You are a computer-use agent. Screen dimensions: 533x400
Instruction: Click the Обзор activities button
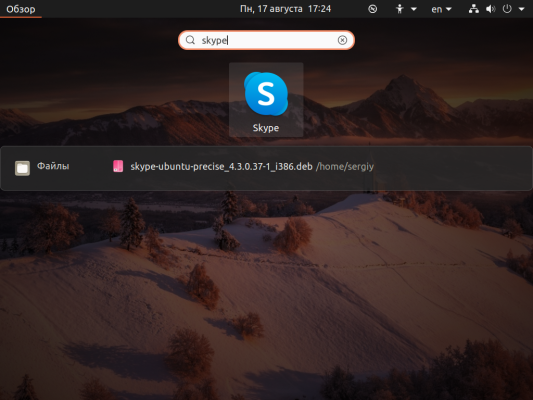click(21, 9)
